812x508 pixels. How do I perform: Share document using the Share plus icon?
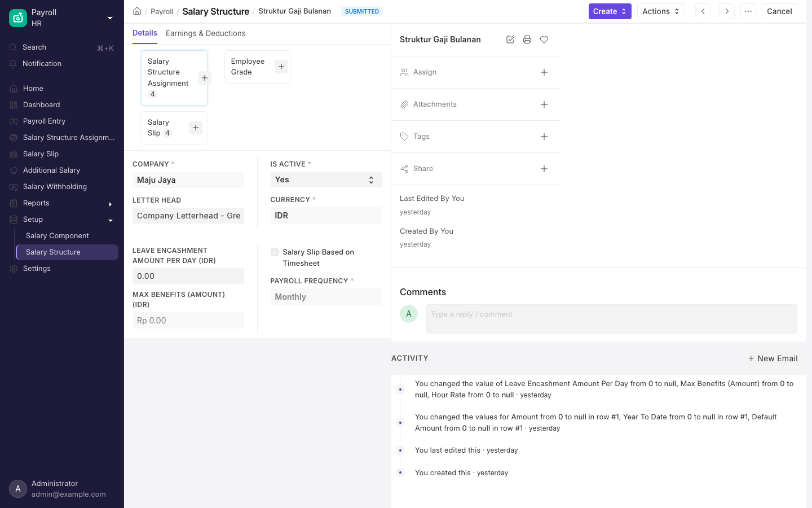click(x=544, y=169)
